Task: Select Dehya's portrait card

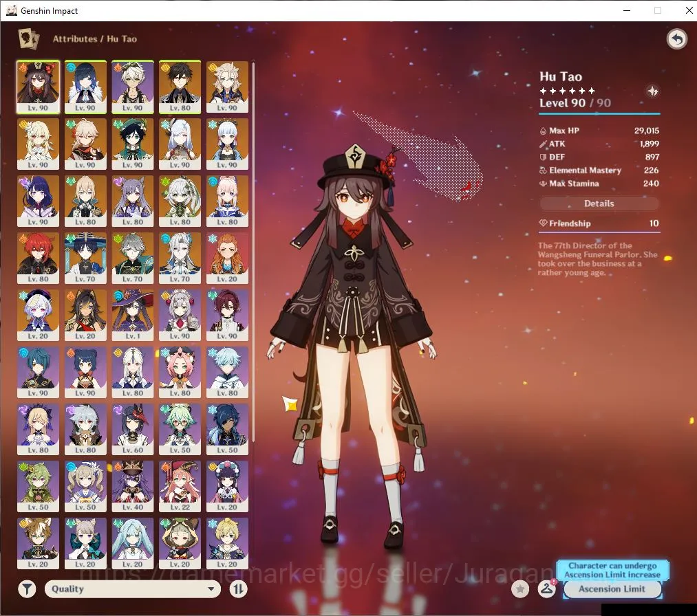Action: [85, 316]
